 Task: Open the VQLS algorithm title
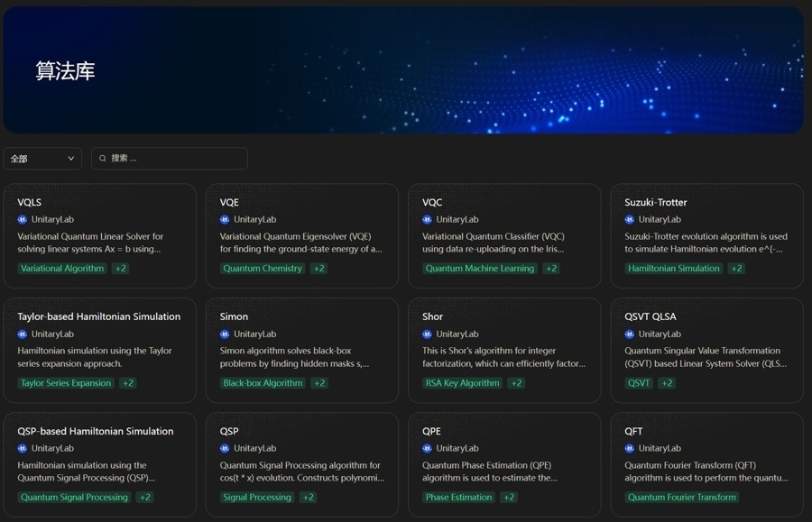(x=30, y=202)
